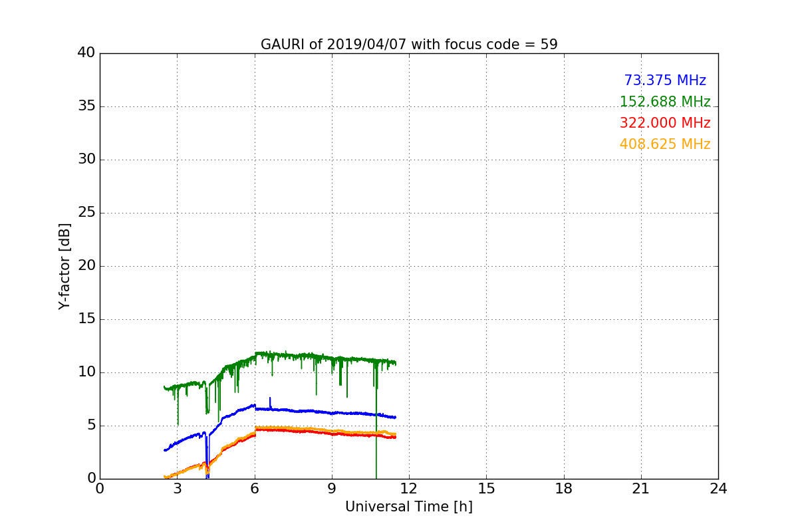Screen dimensions: 798x532
Task: Click the x-axis tick label 12
Action: (409, 489)
